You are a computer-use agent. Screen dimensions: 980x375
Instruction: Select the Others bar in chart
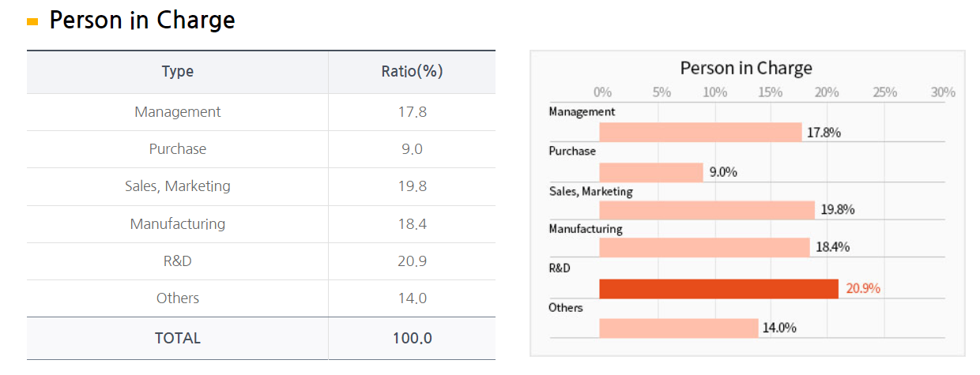pos(678,328)
